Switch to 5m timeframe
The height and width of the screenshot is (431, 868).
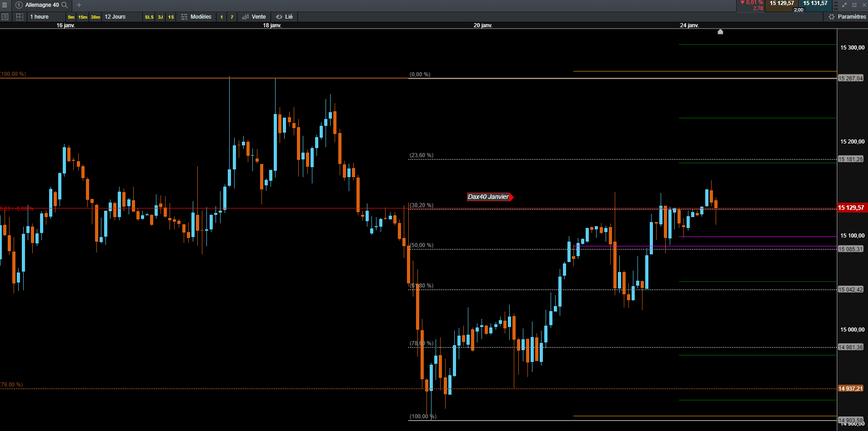(71, 17)
